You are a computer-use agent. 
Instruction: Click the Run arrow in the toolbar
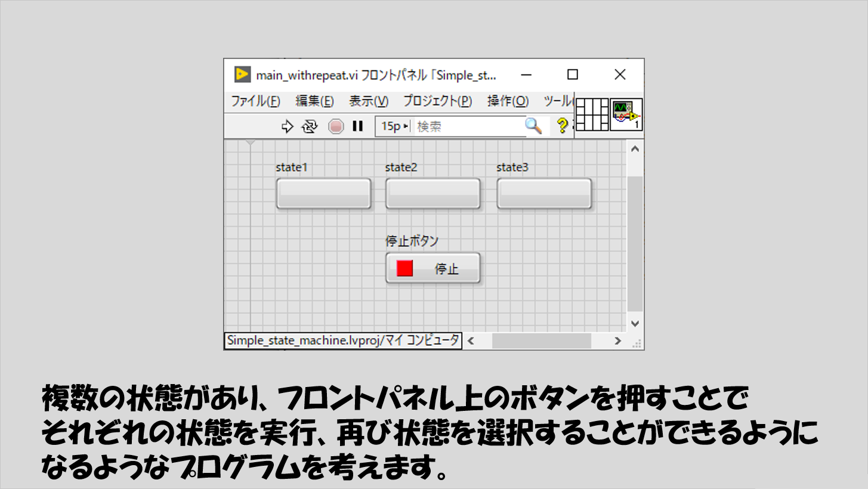pos(288,126)
